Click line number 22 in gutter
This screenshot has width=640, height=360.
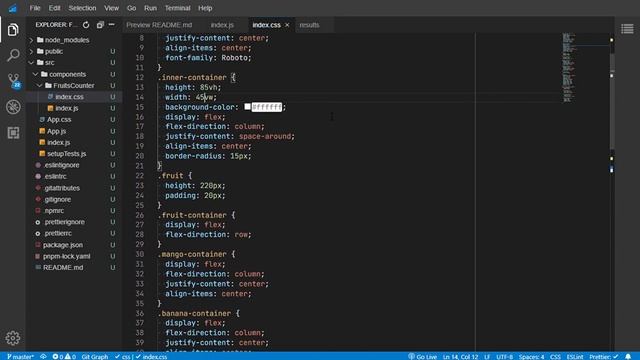click(140, 176)
